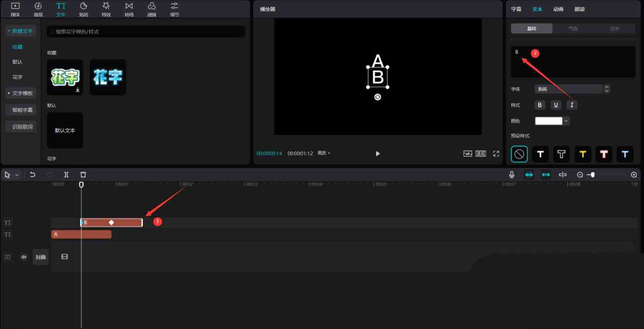Open the 系统 font dropdown
Image resolution: width=644 pixels, height=329 pixels.
[568, 89]
